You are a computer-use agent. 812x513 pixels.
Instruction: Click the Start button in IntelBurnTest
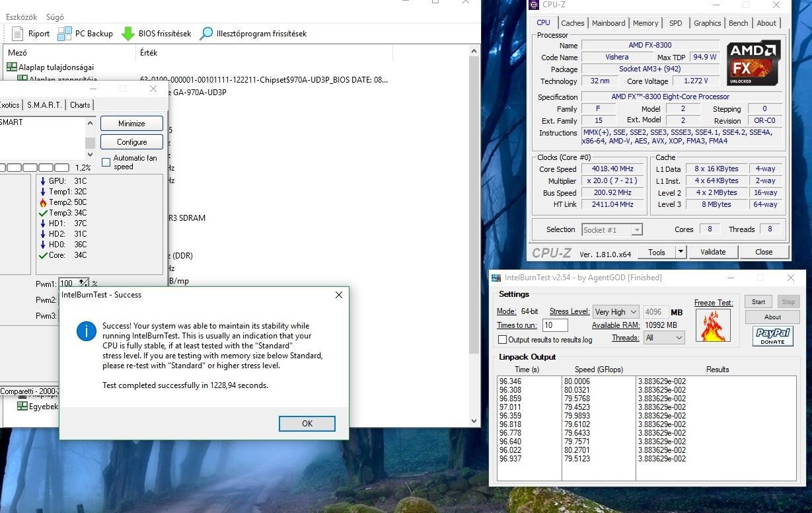pos(758,301)
